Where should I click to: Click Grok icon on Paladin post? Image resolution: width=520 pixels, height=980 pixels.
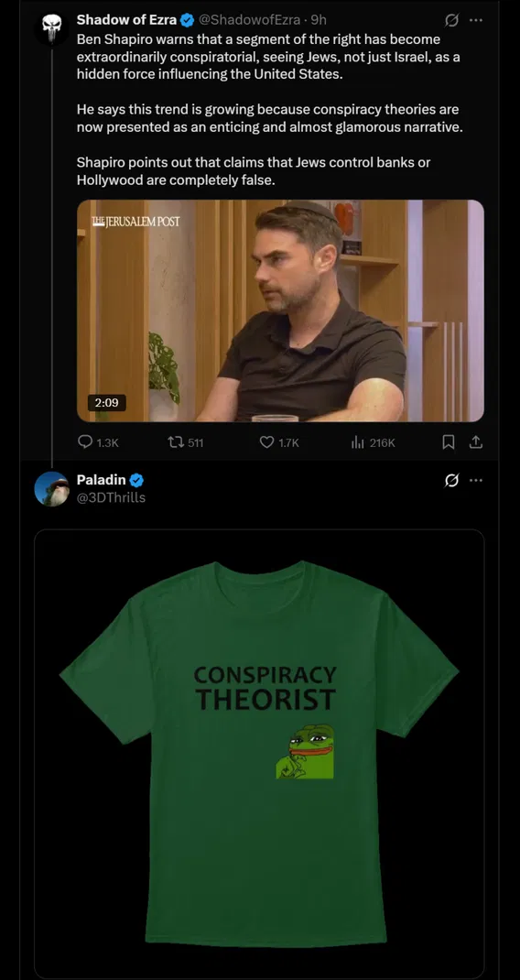450,481
